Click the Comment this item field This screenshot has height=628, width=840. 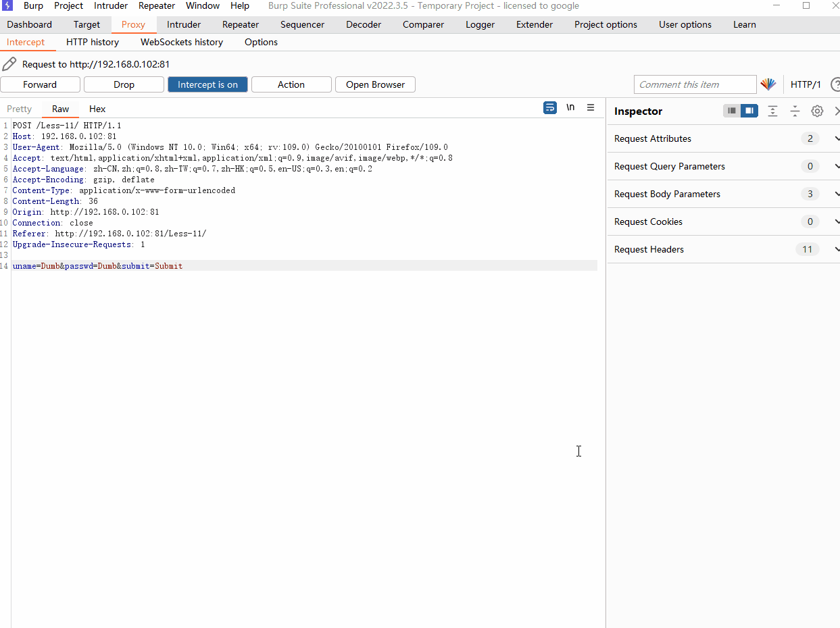point(695,84)
